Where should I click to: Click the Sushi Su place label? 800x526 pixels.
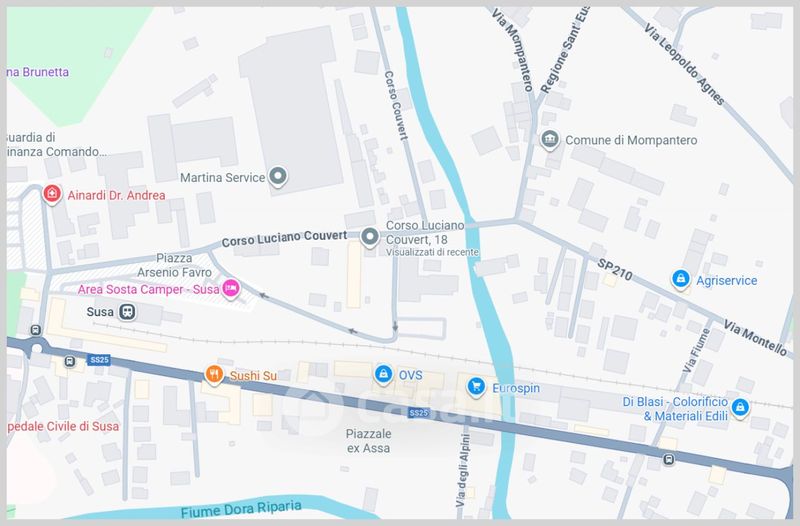pos(253,376)
